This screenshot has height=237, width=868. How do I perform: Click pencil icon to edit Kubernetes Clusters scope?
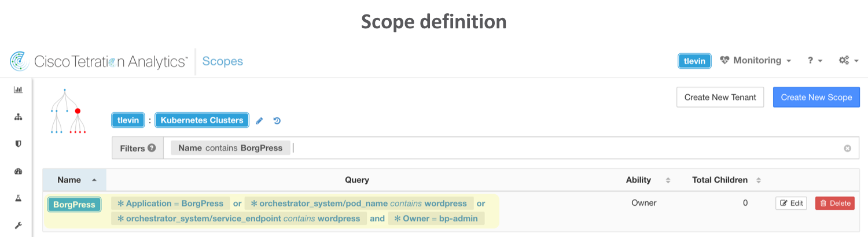click(259, 121)
